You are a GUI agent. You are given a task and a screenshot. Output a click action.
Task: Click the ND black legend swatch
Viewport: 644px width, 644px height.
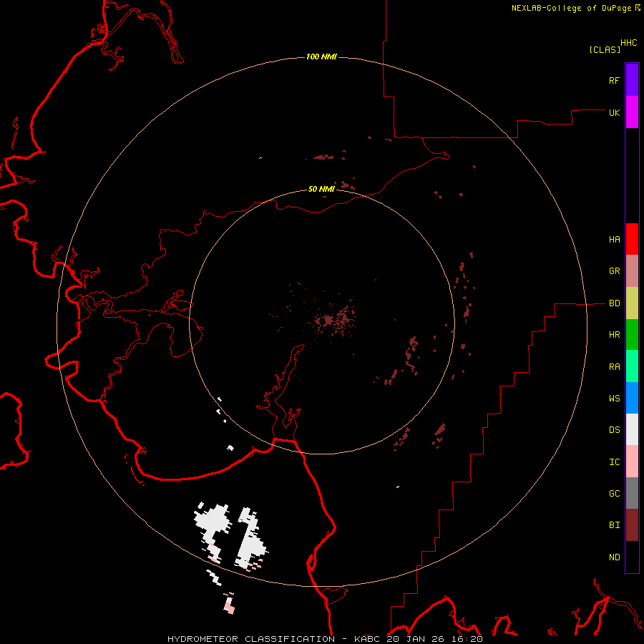(632, 557)
